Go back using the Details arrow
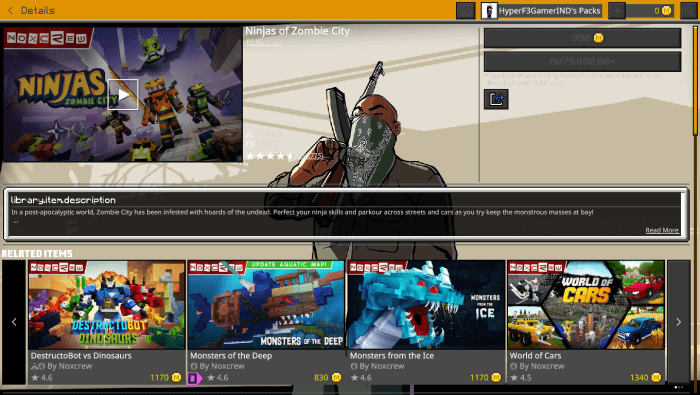700x395 pixels. 11,10
